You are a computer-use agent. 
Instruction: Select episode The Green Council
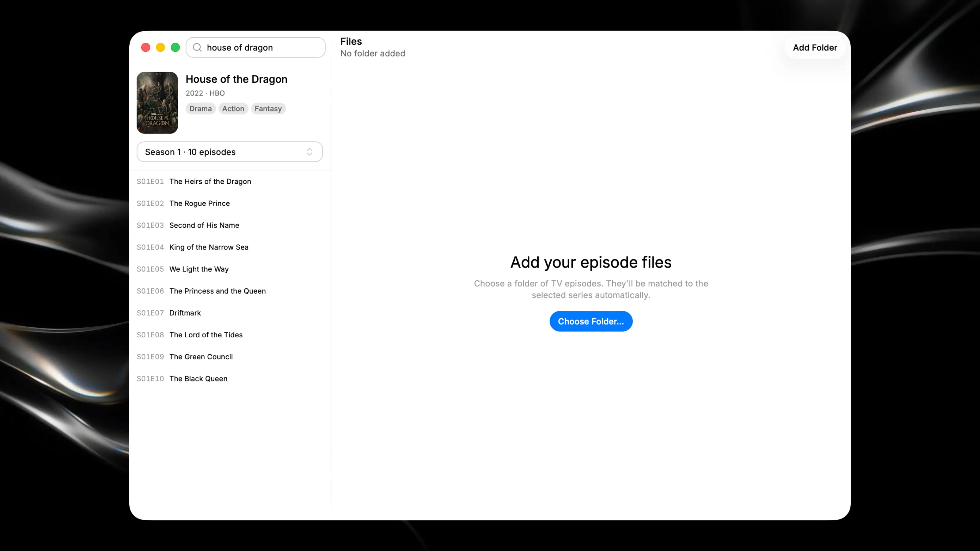click(230, 357)
